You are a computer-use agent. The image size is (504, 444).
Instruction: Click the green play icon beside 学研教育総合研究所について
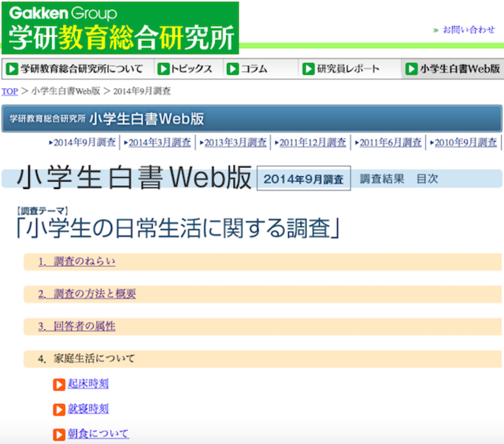[x=12, y=68]
